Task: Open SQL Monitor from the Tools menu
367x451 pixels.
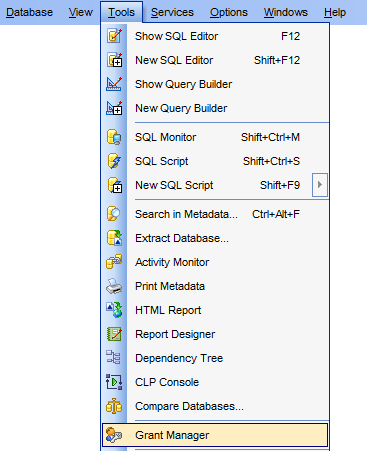Action: click(x=215, y=137)
